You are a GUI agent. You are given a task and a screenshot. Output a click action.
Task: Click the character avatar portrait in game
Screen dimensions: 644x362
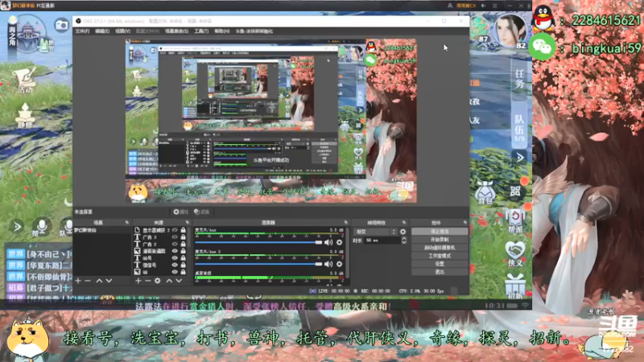pyautogui.click(x=510, y=32)
